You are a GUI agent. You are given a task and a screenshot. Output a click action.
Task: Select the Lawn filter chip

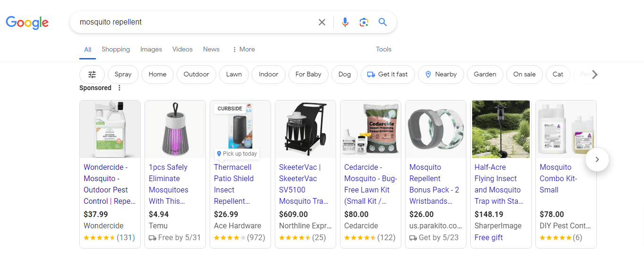(234, 75)
